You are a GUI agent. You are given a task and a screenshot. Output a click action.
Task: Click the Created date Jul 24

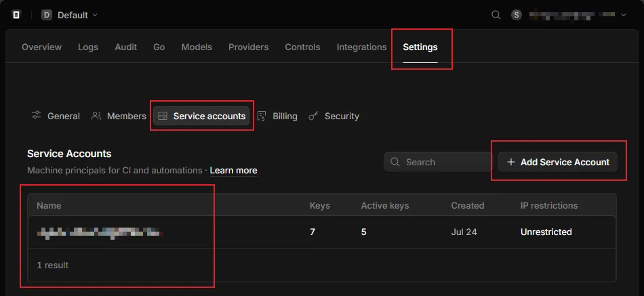tap(464, 232)
